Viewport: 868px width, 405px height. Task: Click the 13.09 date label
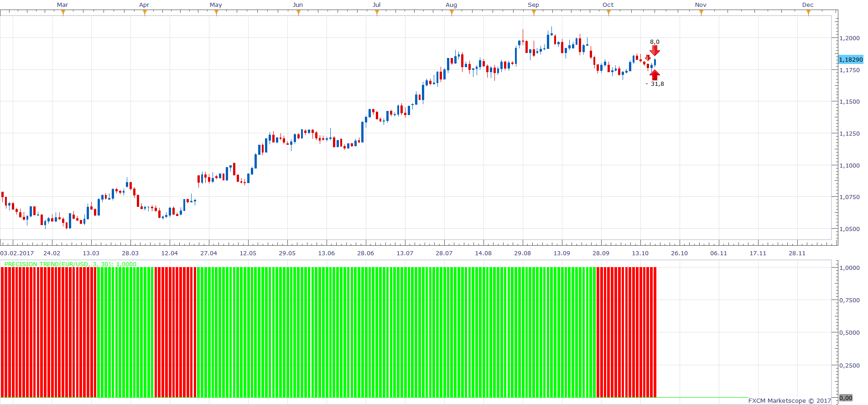tap(561, 253)
